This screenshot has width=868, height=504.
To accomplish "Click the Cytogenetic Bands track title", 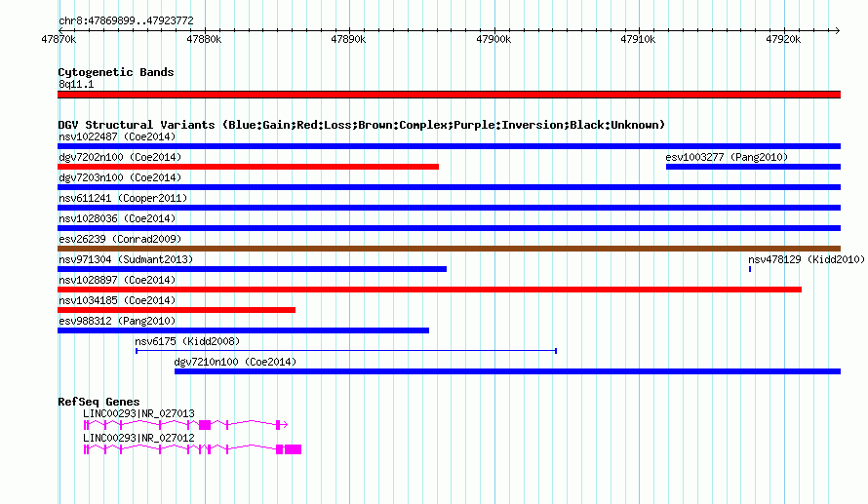I will coord(116,72).
